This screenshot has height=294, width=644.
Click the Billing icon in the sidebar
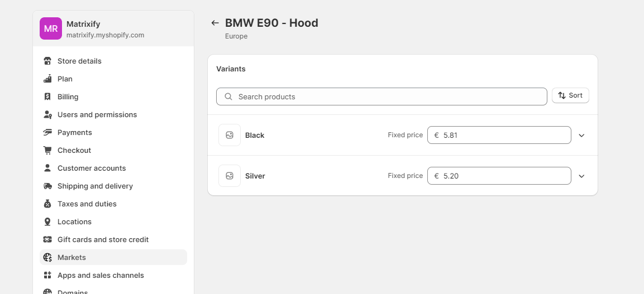point(47,97)
